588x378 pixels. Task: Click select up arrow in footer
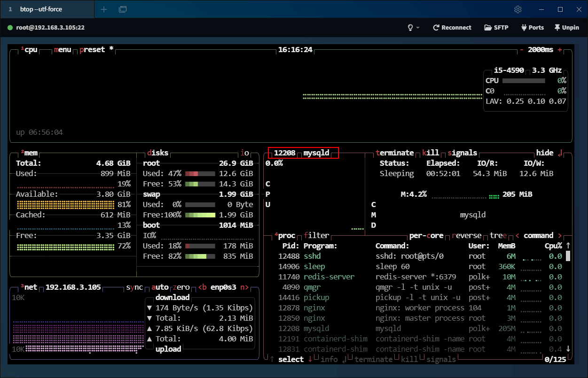(272, 359)
